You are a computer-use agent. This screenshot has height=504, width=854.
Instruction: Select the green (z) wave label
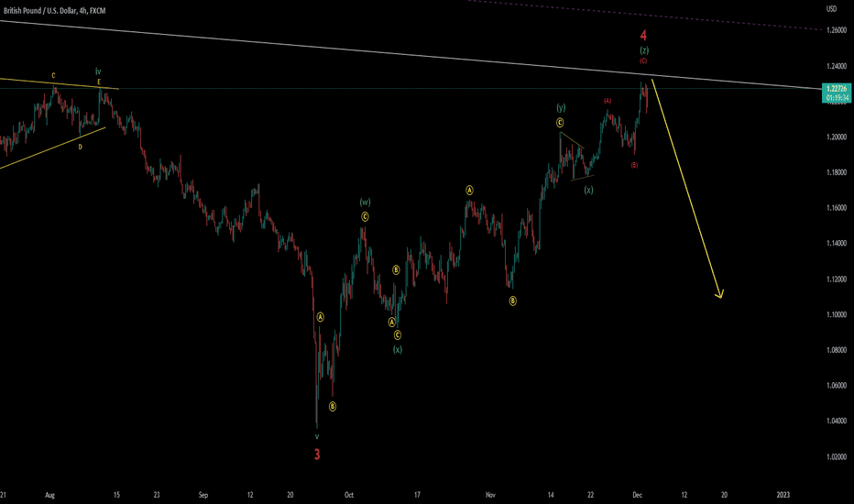pos(644,50)
